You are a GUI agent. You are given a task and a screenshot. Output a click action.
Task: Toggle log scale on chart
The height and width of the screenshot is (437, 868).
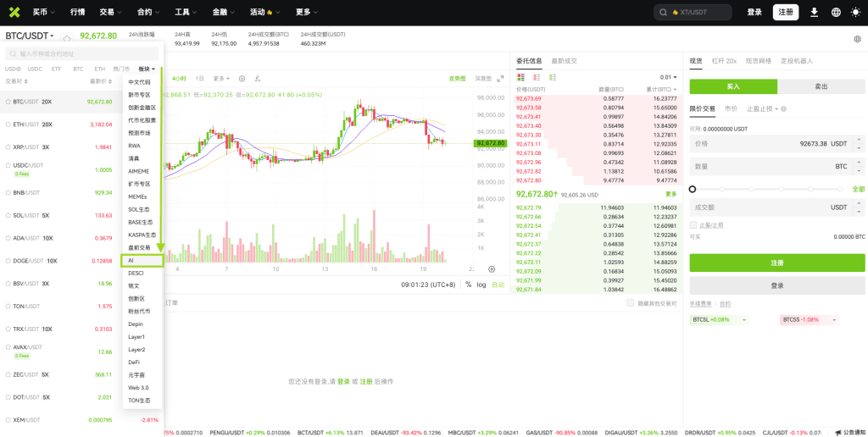(481, 285)
